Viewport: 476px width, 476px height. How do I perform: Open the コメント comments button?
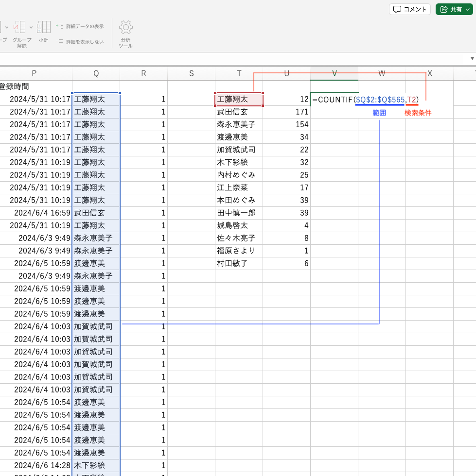(410, 9)
